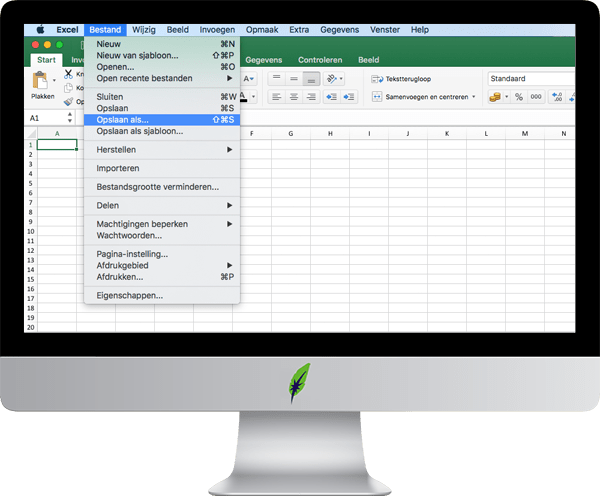
Task: Open the Opmaak menu
Action: (x=262, y=29)
